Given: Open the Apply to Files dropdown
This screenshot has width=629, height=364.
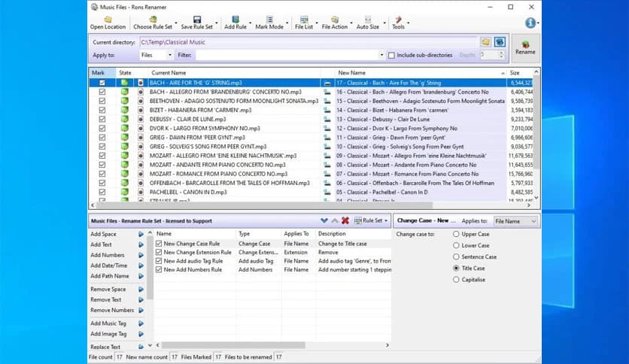Looking at the screenshot, I should pyautogui.click(x=156, y=55).
